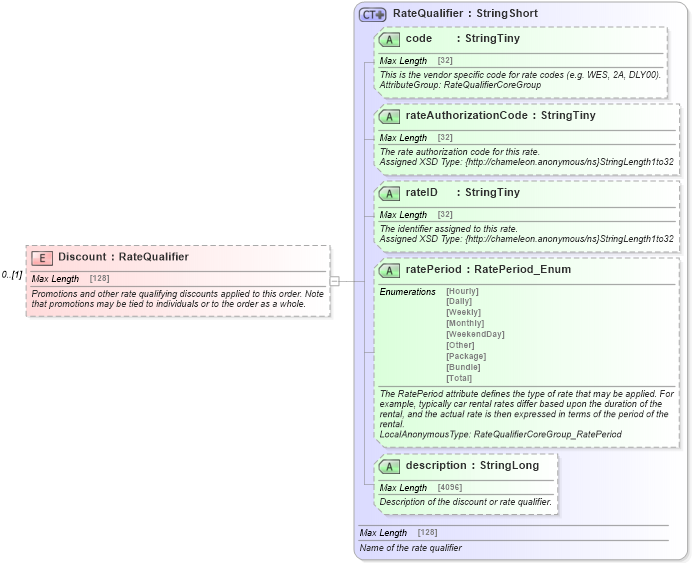This screenshot has width=692, height=563.
Task: Click the CT complex type icon for RateQualifier
Action: point(372,15)
